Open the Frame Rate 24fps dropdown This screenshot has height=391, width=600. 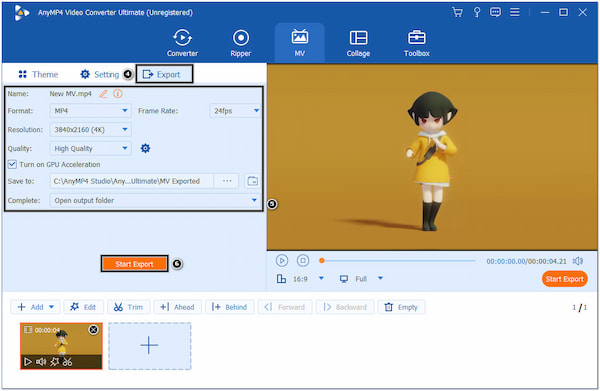[235, 111]
